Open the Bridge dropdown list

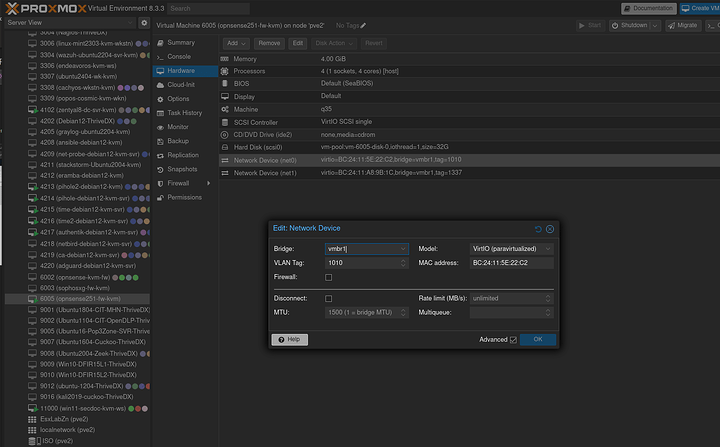(x=402, y=248)
